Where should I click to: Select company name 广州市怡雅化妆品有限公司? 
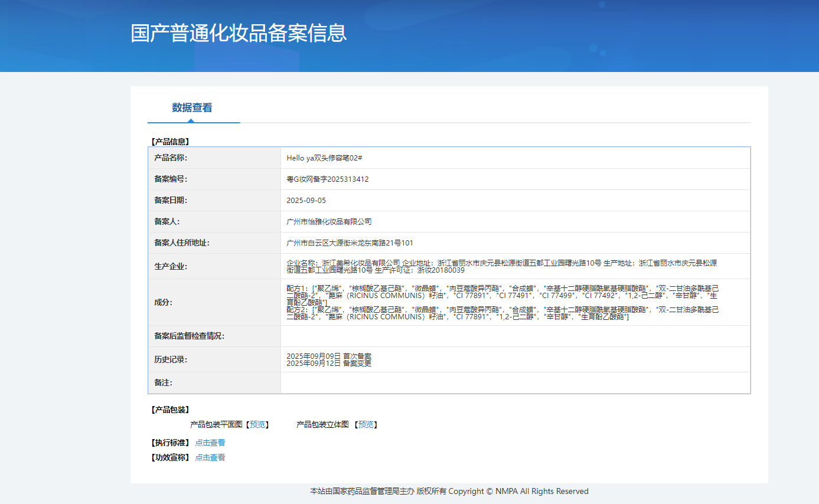tap(329, 221)
